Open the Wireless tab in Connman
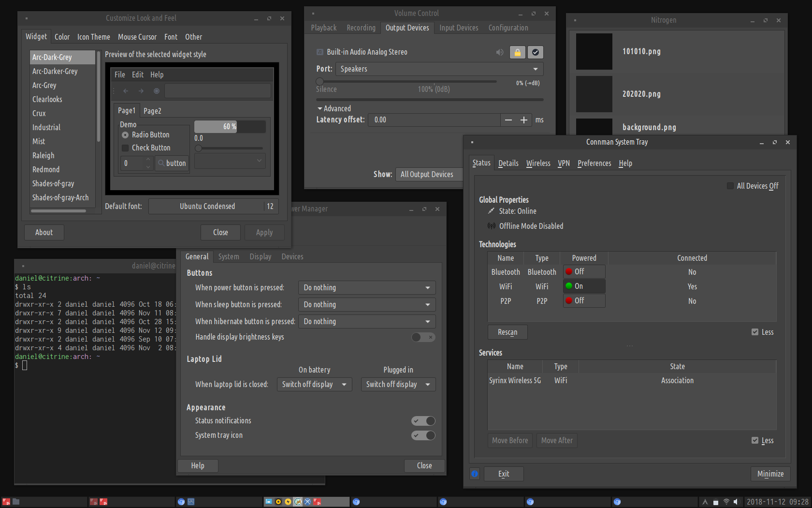Image resolution: width=812 pixels, height=508 pixels. [538, 164]
